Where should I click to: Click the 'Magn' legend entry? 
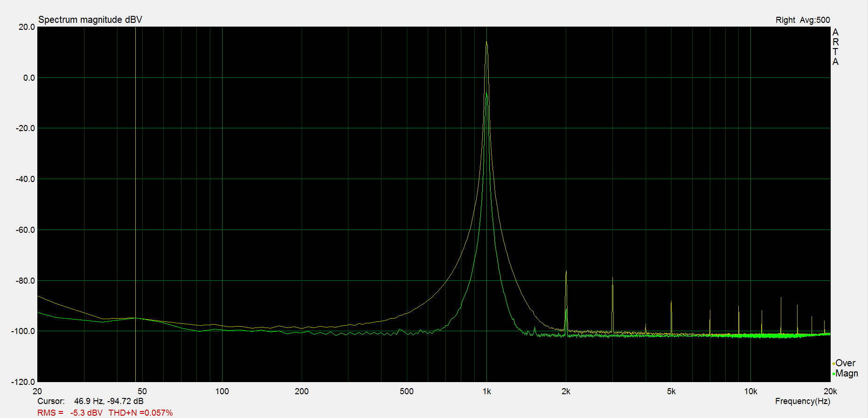click(x=847, y=373)
